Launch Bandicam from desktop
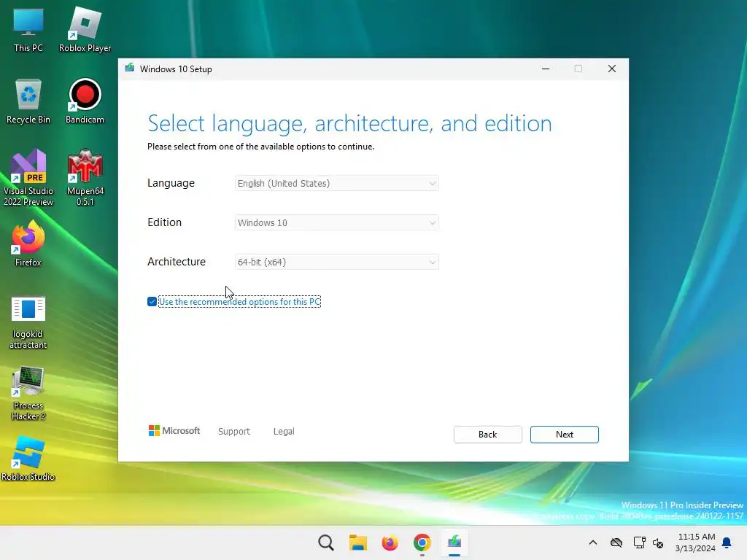 85,102
